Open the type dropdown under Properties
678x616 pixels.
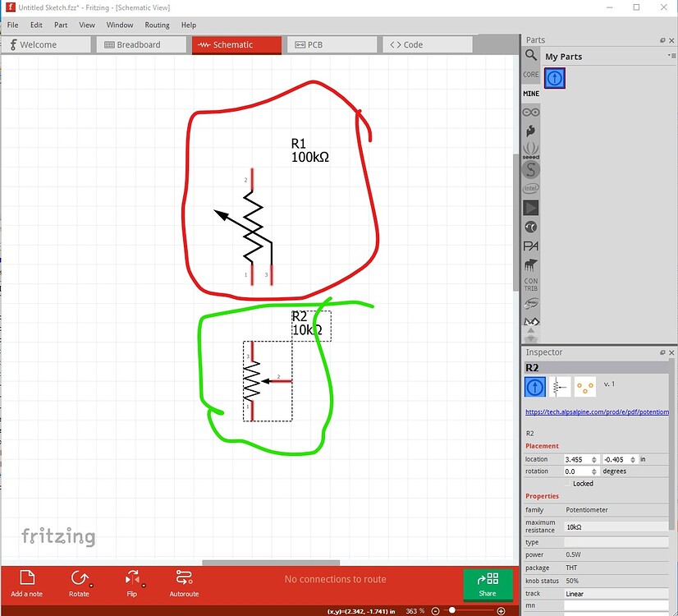click(616, 541)
